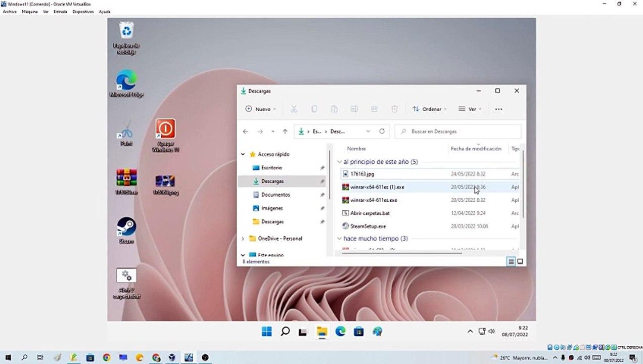Open the Máquina menu in VirtualBox
643x364 pixels.
pos(29,11)
